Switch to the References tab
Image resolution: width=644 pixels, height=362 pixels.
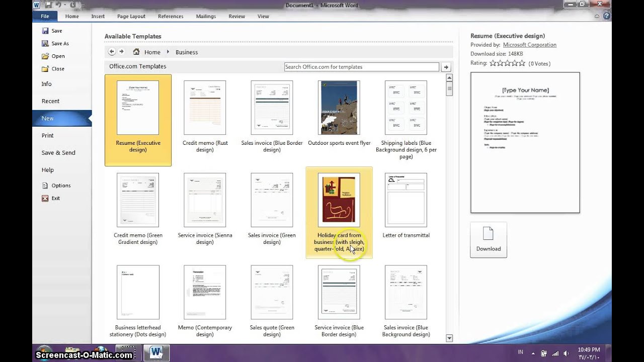click(x=171, y=16)
